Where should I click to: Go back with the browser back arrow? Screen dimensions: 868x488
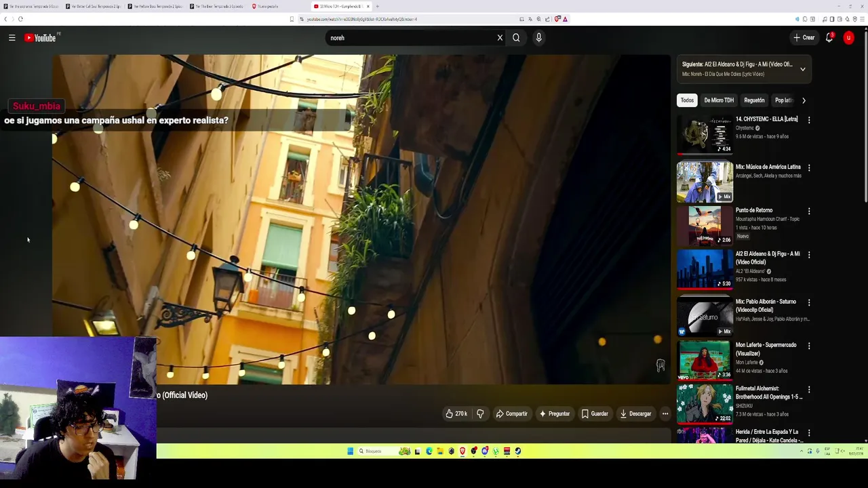(x=5, y=19)
